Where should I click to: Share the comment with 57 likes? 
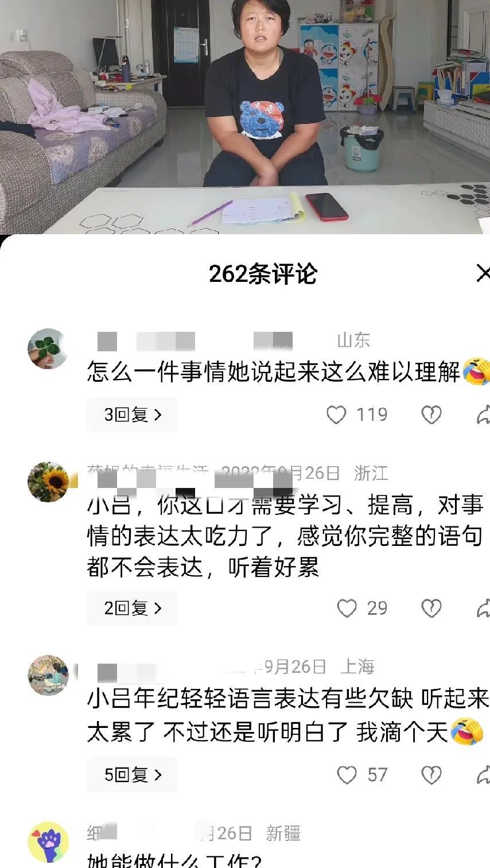coord(483,775)
